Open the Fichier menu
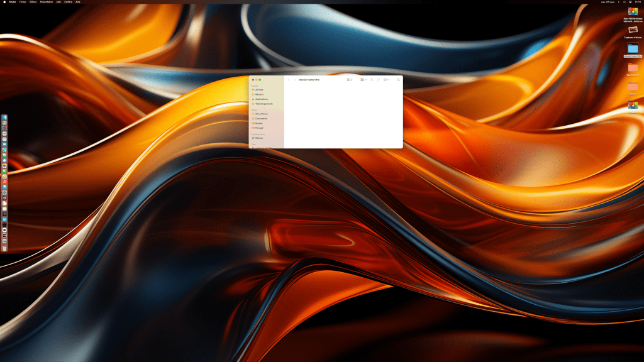 pyautogui.click(x=23, y=2)
